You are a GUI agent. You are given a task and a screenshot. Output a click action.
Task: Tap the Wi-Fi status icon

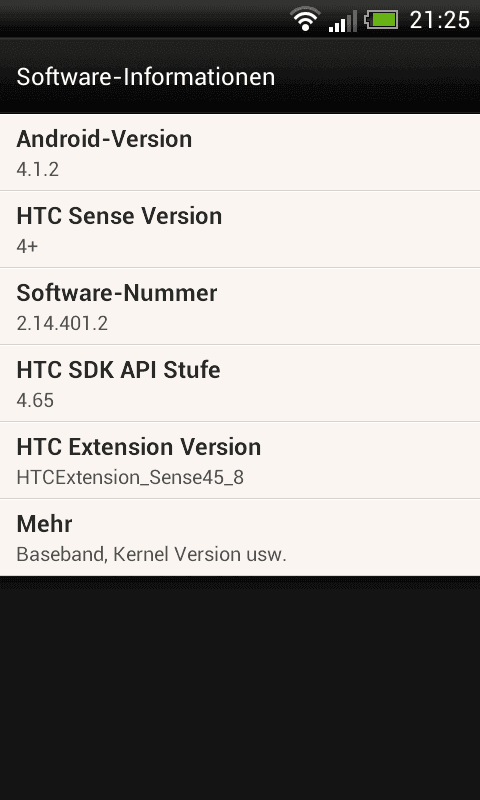click(x=305, y=19)
